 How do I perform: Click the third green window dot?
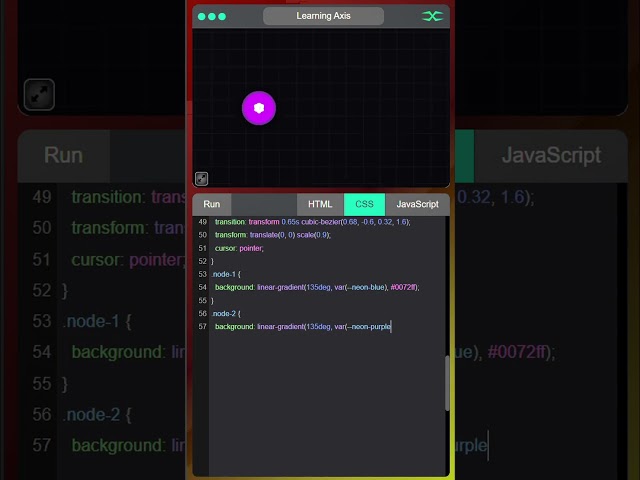click(x=222, y=17)
